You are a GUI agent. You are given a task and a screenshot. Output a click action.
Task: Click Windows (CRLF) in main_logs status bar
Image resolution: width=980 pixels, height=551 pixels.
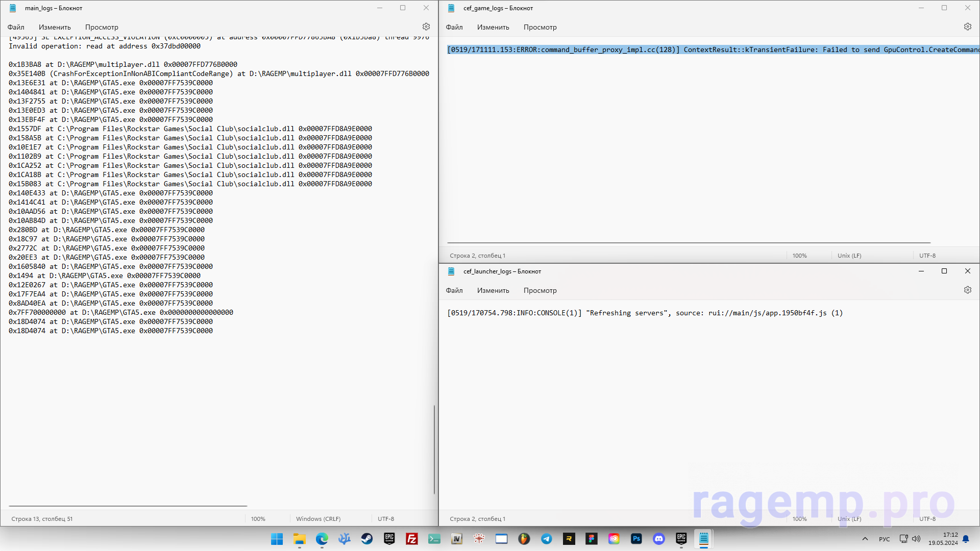[318, 519]
